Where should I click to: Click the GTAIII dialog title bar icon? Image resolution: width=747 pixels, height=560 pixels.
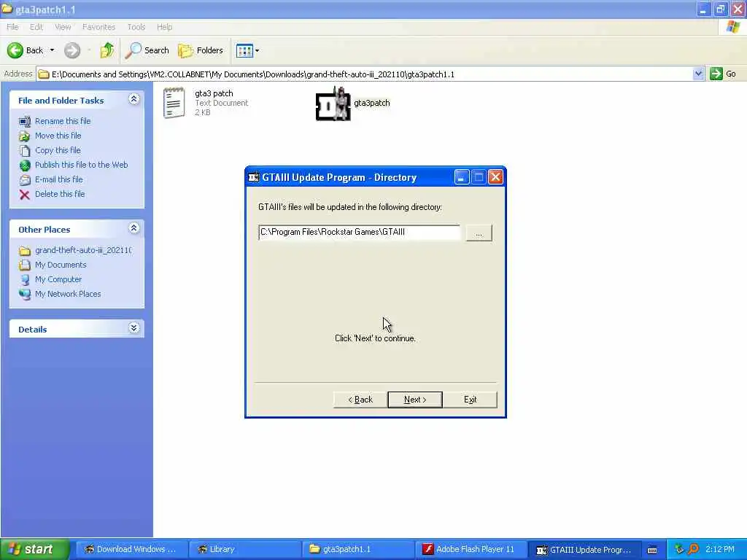pos(253,177)
